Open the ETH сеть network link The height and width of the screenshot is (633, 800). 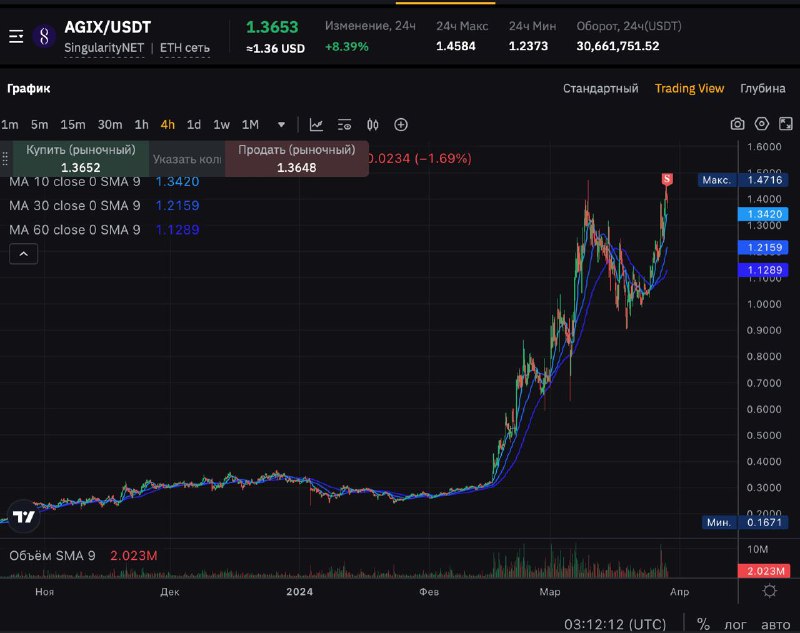[x=185, y=48]
